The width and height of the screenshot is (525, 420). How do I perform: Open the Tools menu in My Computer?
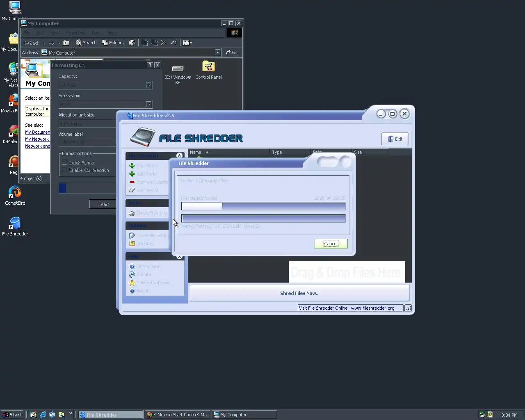point(96,33)
